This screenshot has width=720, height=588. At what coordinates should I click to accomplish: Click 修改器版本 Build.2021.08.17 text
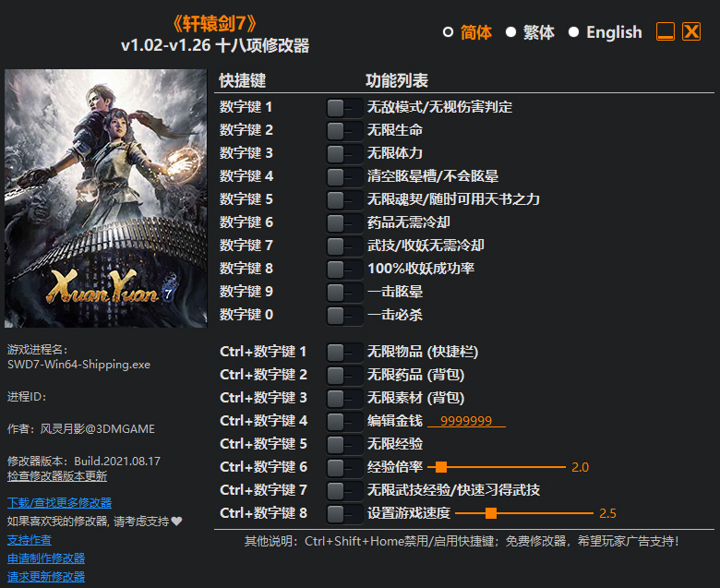pos(84,461)
